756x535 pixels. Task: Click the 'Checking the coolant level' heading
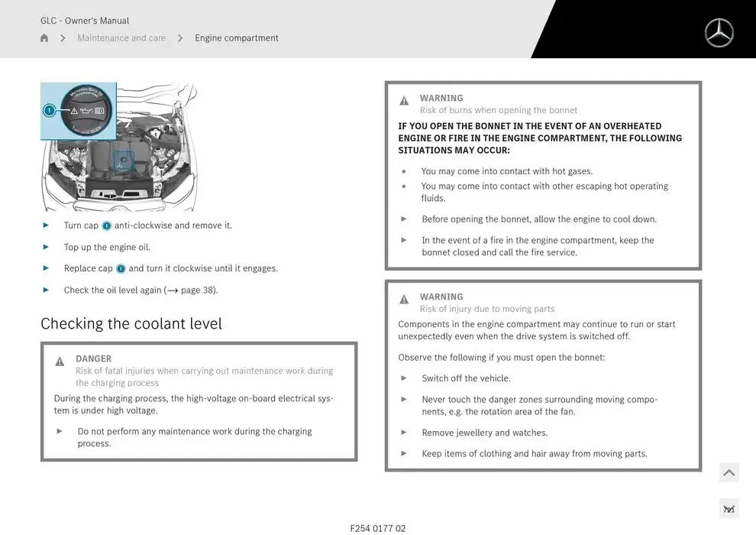point(131,323)
